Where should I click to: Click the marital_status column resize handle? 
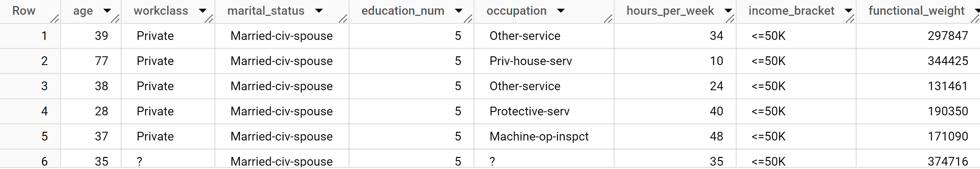click(343, 18)
